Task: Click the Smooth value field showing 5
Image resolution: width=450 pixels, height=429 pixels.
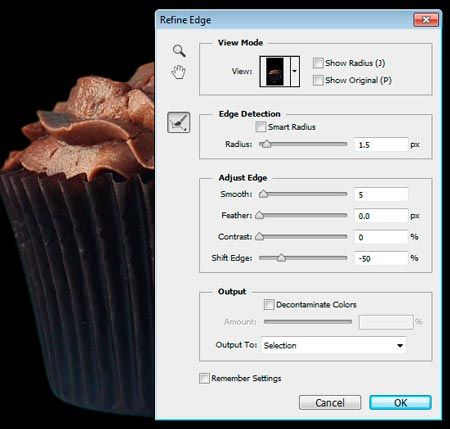Action: (x=381, y=195)
